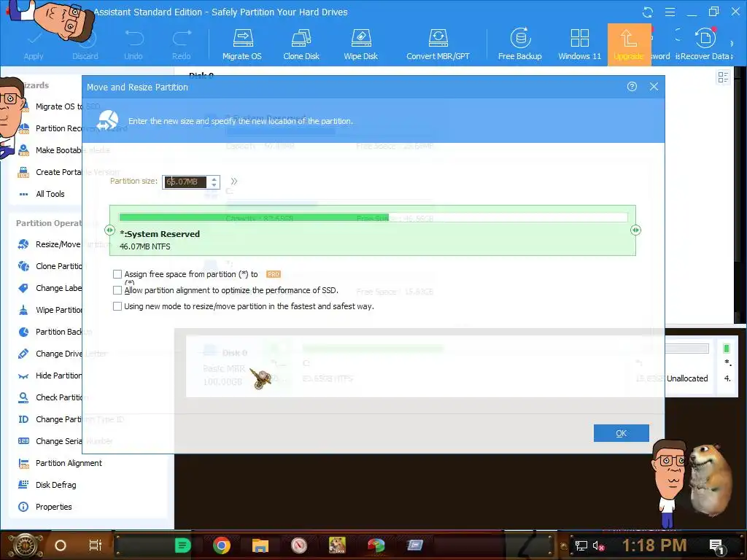The height and width of the screenshot is (560, 747).
Task: Click the Hide Partition icon
Action: coord(23,376)
